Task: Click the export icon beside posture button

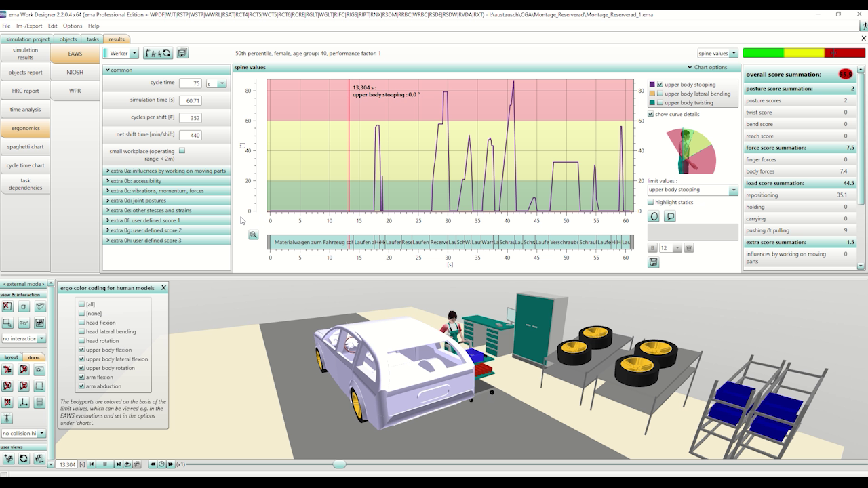Action: pos(182,53)
